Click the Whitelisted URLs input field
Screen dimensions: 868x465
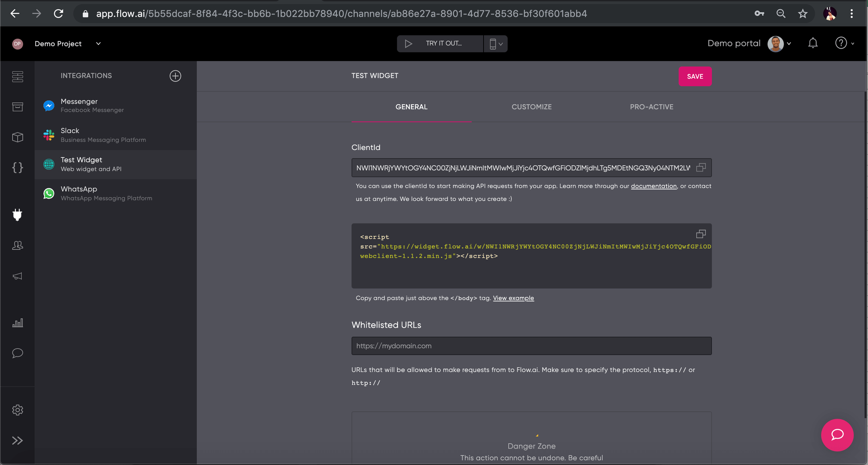531,346
